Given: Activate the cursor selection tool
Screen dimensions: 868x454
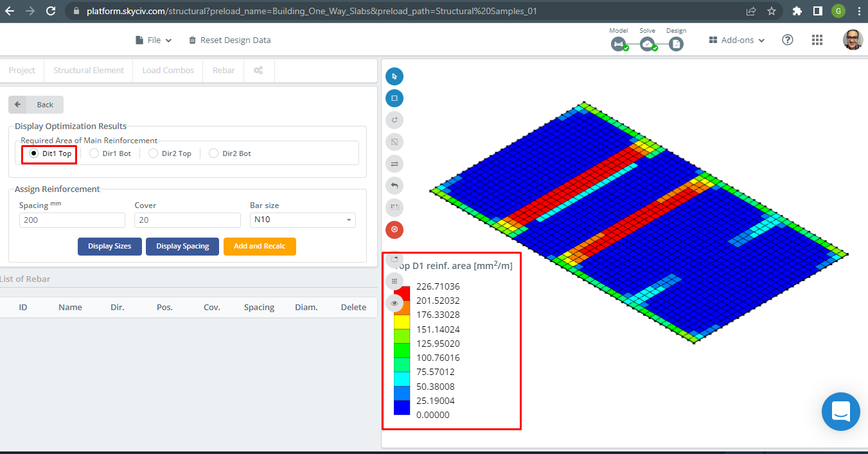Looking at the screenshot, I should click(394, 76).
